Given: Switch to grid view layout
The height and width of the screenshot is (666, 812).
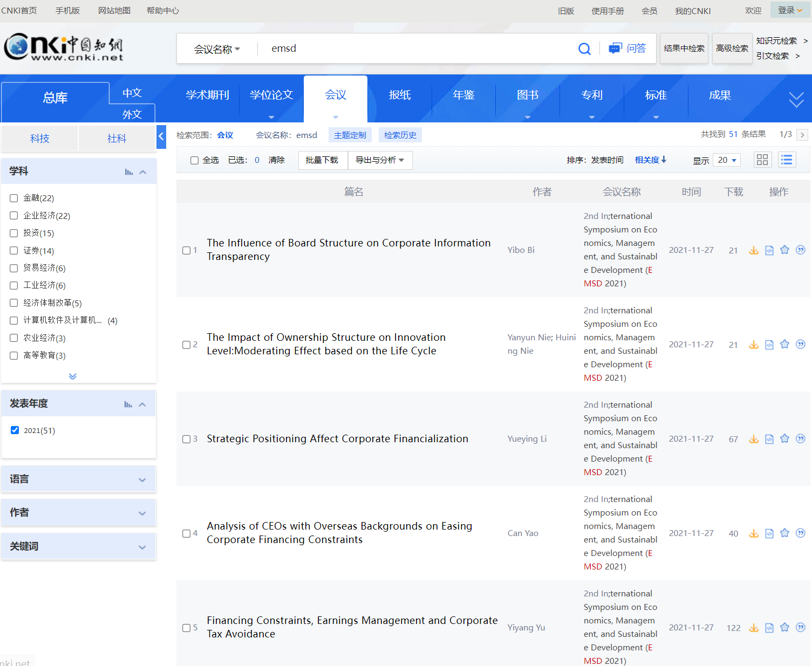Looking at the screenshot, I should point(762,160).
